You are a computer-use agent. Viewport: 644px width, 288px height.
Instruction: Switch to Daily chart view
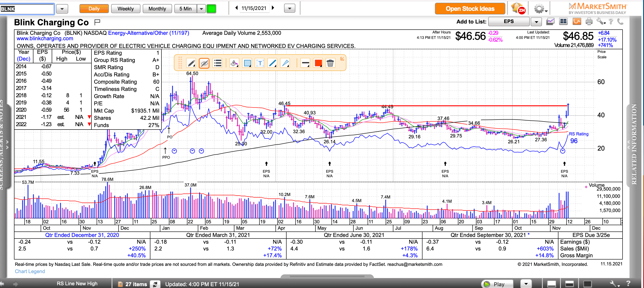tap(94, 9)
